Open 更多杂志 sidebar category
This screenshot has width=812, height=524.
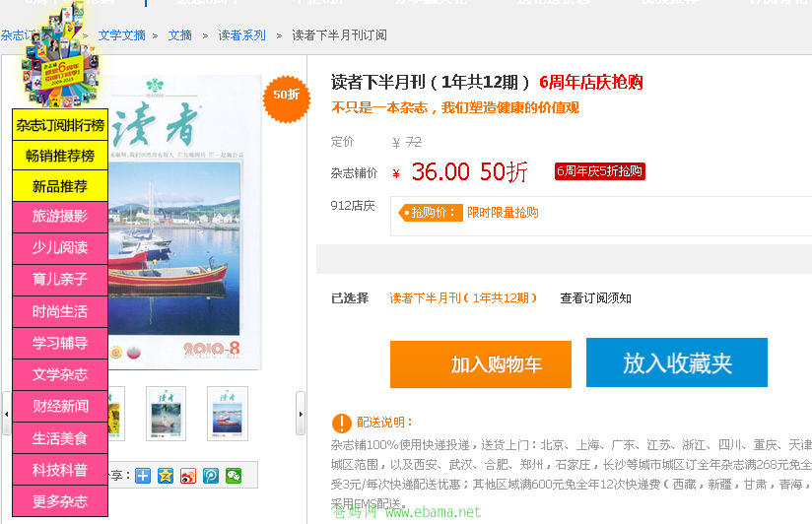click(60, 500)
